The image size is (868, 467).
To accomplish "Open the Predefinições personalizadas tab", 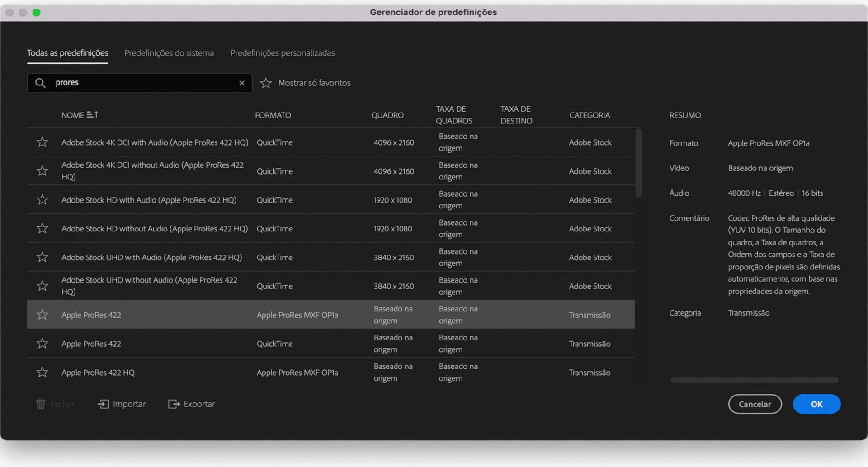I will (282, 53).
